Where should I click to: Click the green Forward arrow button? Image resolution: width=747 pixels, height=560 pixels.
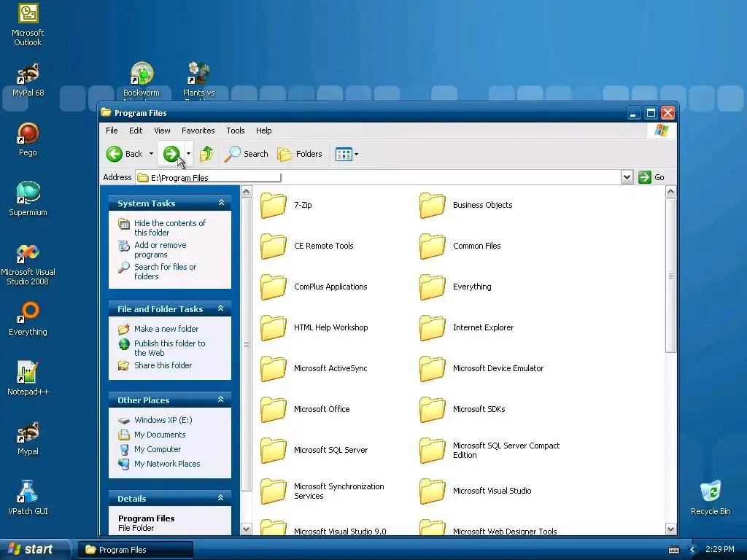[x=171, y=154]
